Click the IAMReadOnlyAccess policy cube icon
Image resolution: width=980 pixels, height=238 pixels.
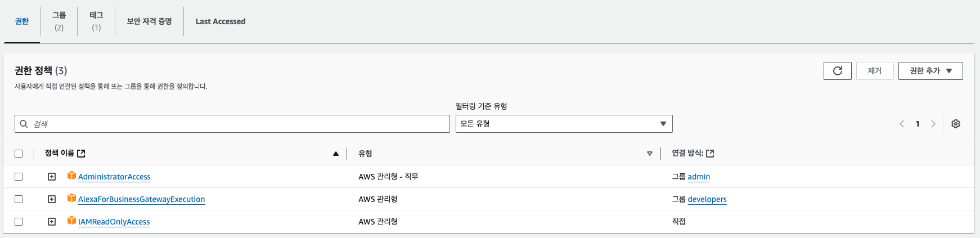71,221
